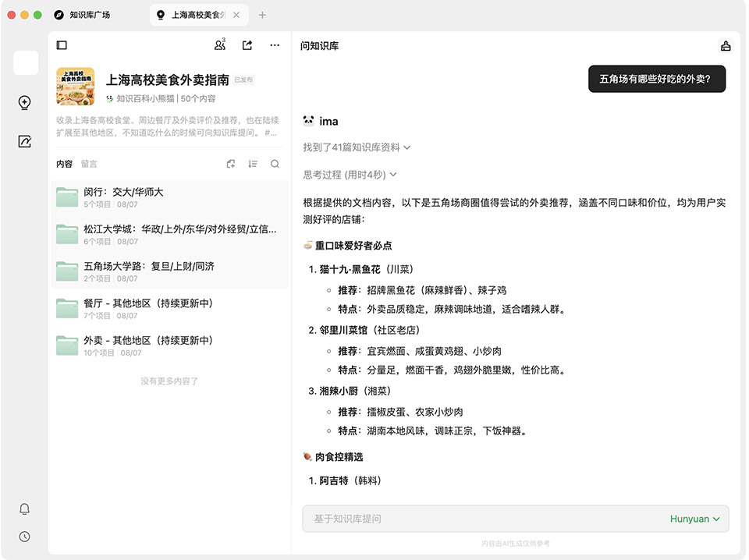Click the search content magnifier icon
The height and width of the screenshot is (560, 749).
[x=275, y=164]
